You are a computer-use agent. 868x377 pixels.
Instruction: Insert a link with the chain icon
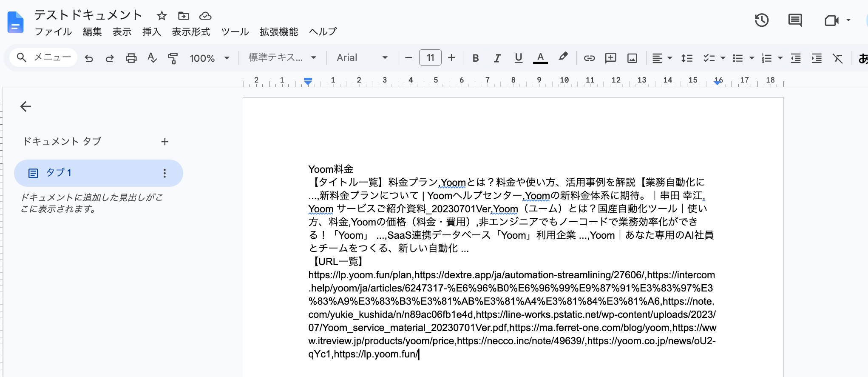click(x=589, y=58)
